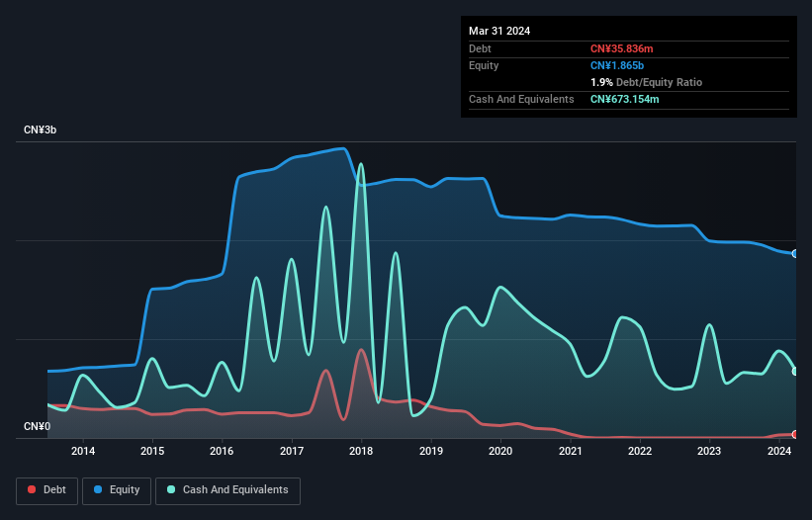Click the CN¥673.154m cash value
The width and height of the screenshot is (812, 520).
pos(624,99)
